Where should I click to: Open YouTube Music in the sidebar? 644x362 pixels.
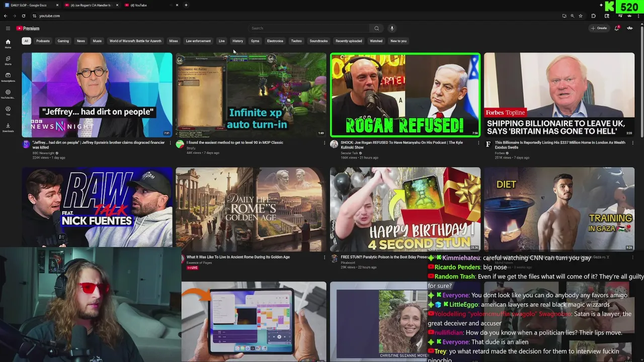click(x=8, y=94)
